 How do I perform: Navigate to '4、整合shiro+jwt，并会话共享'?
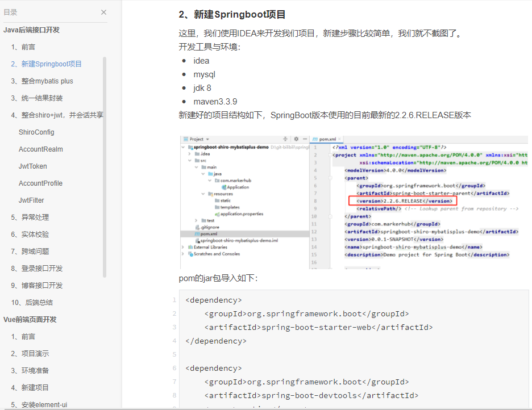tap(57, 115)
